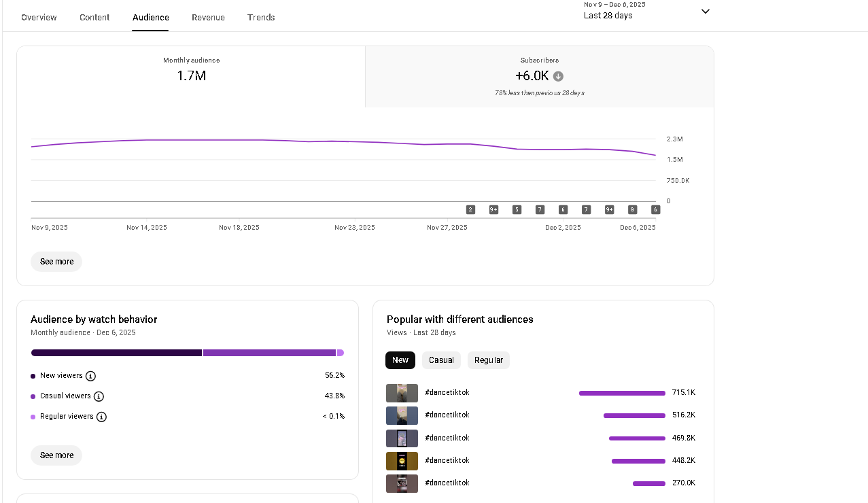Image resolution: width=868 pixels, height=503 pixels.
Task: Click the info icon beside Casual viewers
Action: tap(99, 396)
